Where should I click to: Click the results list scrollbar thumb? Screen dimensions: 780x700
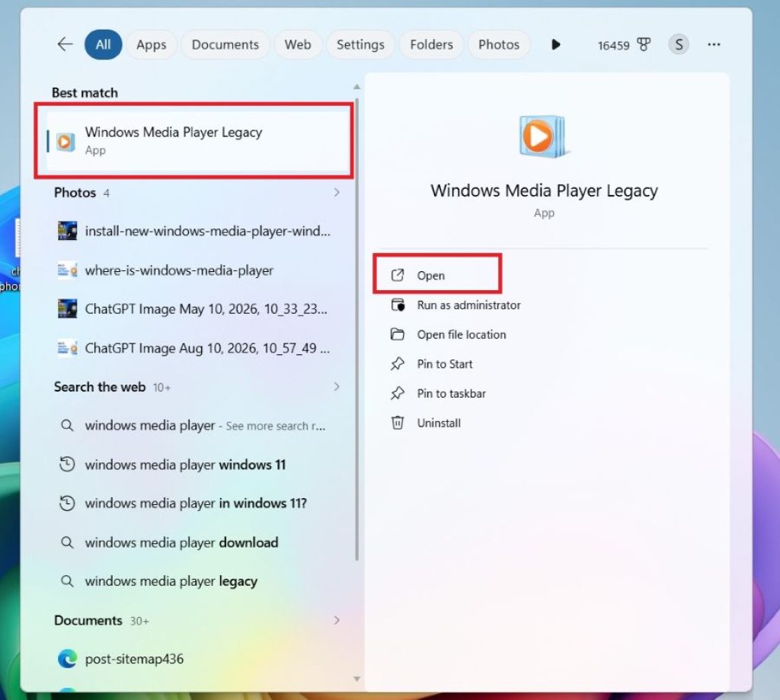pyautogui.click(x=356, y=329)
